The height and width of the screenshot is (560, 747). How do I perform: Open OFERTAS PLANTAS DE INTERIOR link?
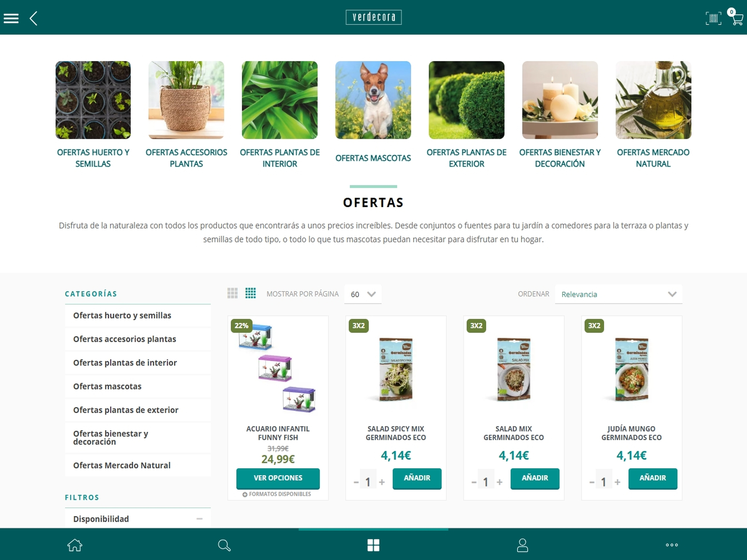click(280, 158)
